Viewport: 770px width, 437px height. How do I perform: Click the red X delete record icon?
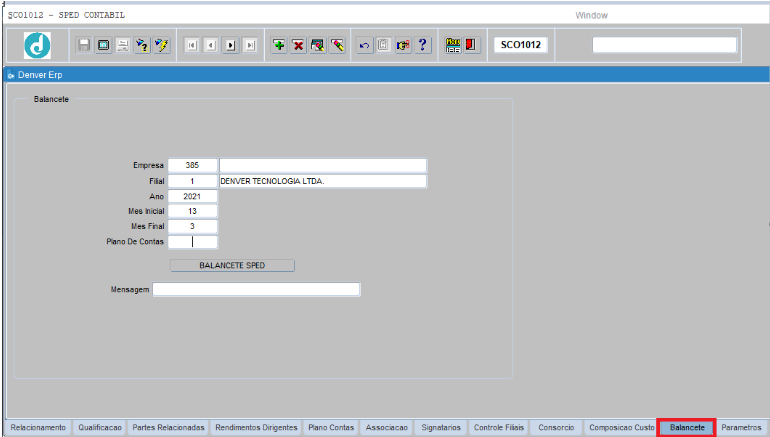(x=298, y=45)
